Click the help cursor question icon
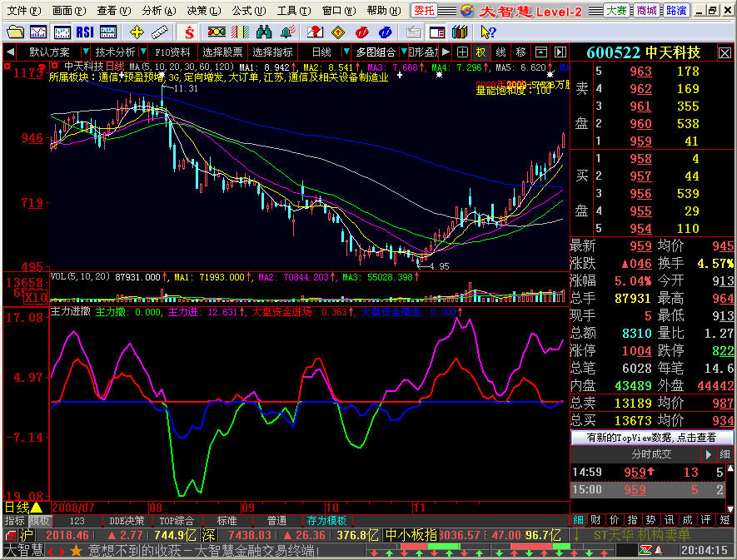The width and height of the screenshot is (737, 560). [x=488, y=32]
